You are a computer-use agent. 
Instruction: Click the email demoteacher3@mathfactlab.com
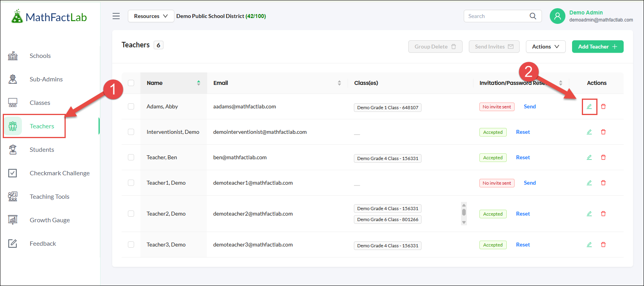pos(253,245)
